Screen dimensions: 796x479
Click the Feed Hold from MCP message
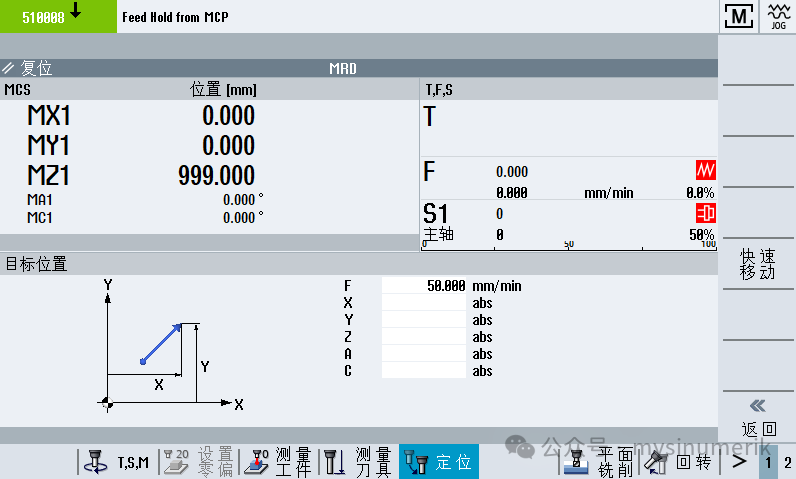coord(175,17)
